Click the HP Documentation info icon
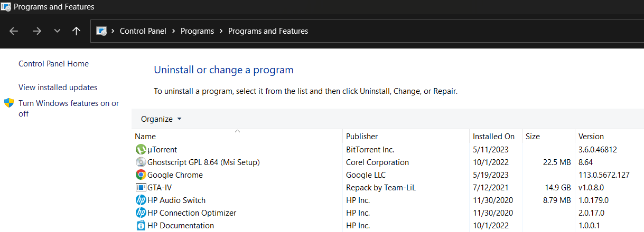Viewport: 644px width, 232px height. pos(141,226)
